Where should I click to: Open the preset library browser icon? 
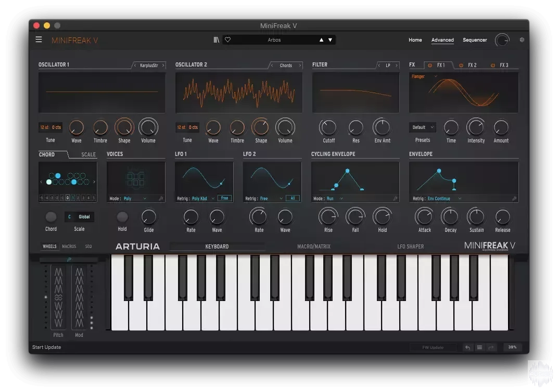point(216,40)
